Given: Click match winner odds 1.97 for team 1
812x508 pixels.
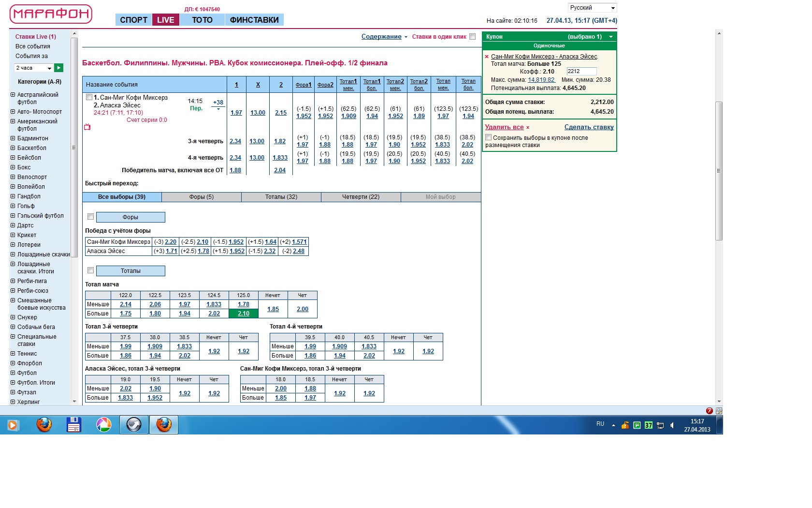Looking at the screenshot, I should tap(236, 113).
